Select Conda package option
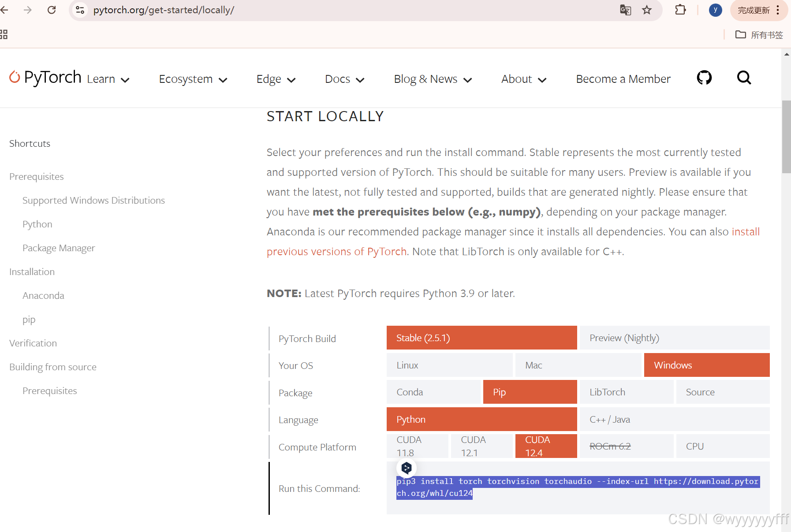 click(x=433, y=392)
